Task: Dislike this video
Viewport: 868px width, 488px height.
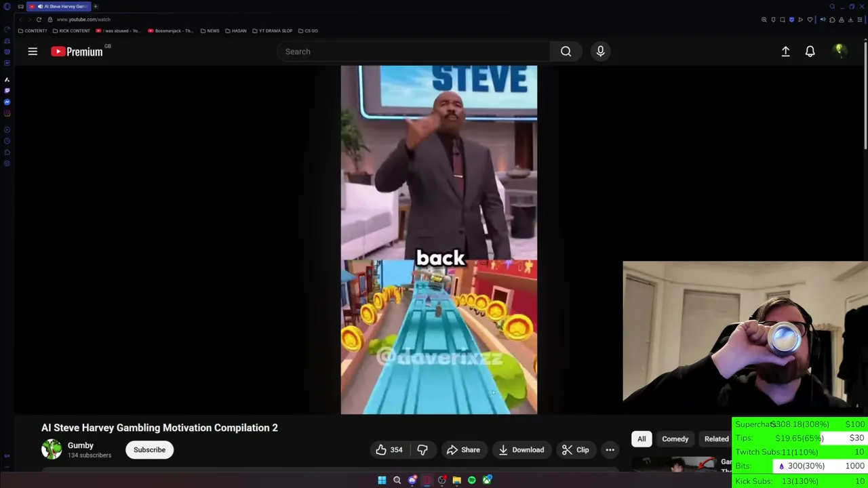Action: pos(422,450)
